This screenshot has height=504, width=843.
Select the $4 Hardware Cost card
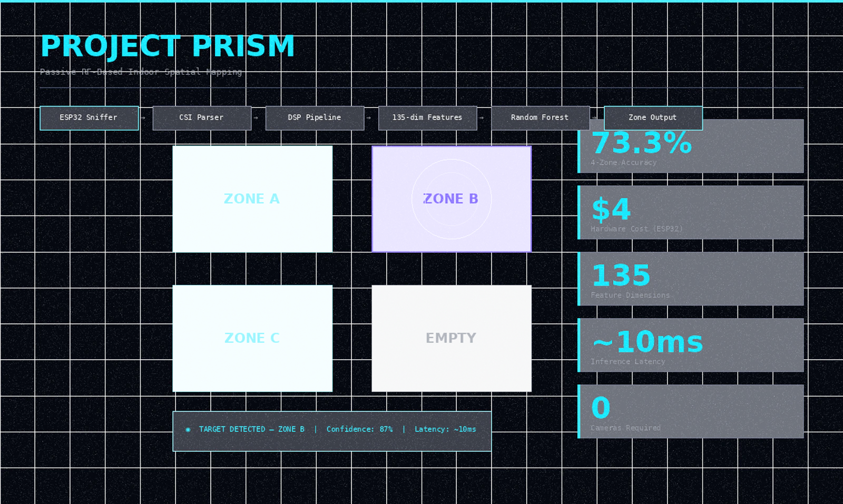691,212
